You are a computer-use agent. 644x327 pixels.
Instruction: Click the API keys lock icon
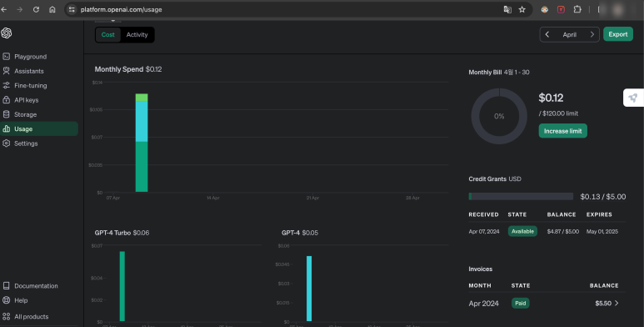click(x=6, y=99)
